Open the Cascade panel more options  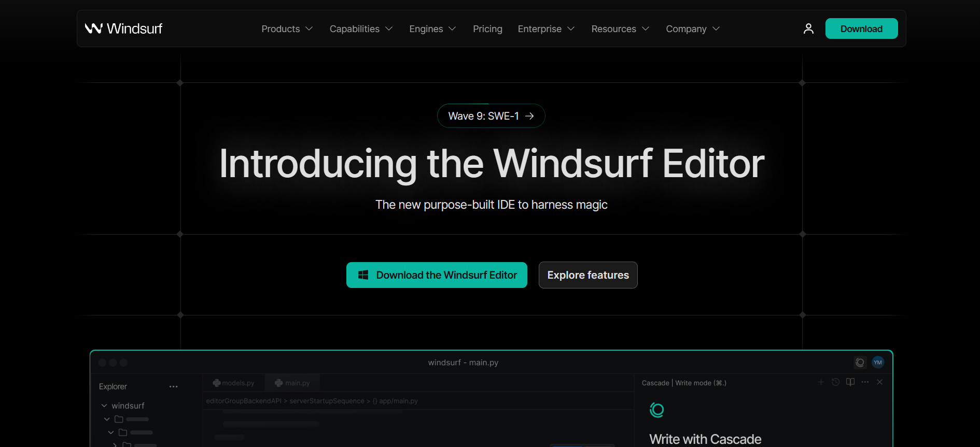point(865,382)
